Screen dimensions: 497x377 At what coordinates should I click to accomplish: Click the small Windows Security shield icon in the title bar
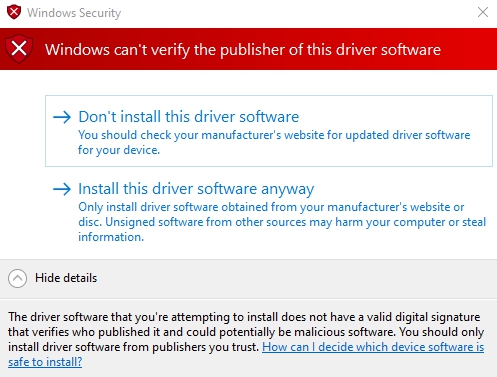pos(14,12)
